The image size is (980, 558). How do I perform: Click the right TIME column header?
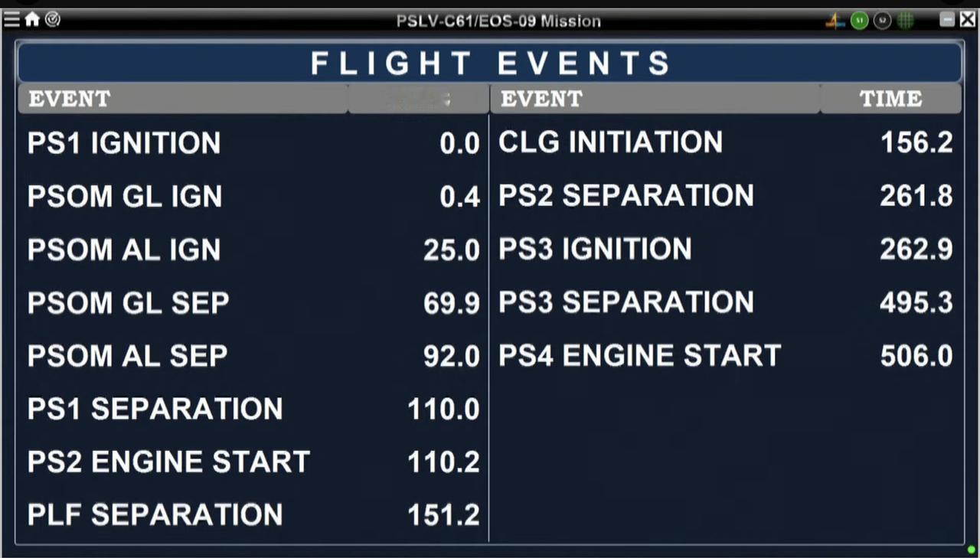point(890,99)
